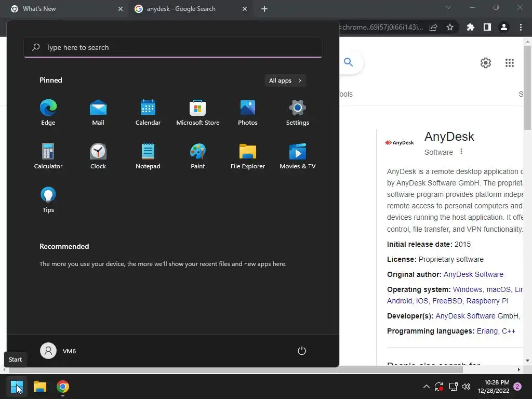Screen dimensions: 532x399
Task: Open the Raspberry Pi link
Action: [x=487, y=301]
